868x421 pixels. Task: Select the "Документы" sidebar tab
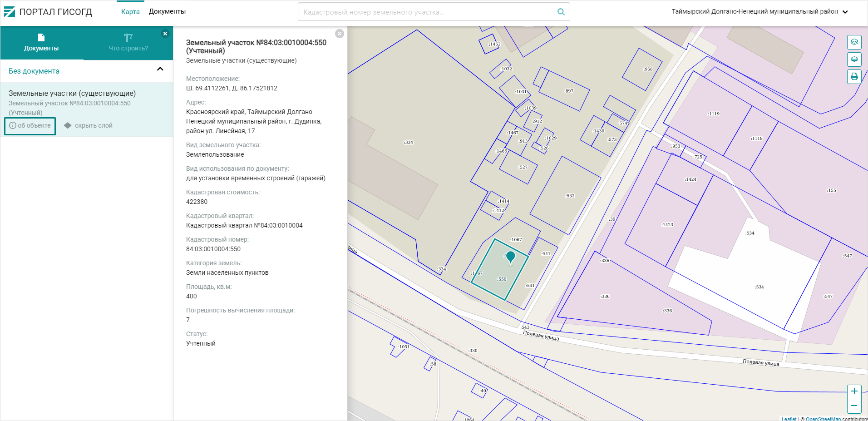[x=41, y=43]
